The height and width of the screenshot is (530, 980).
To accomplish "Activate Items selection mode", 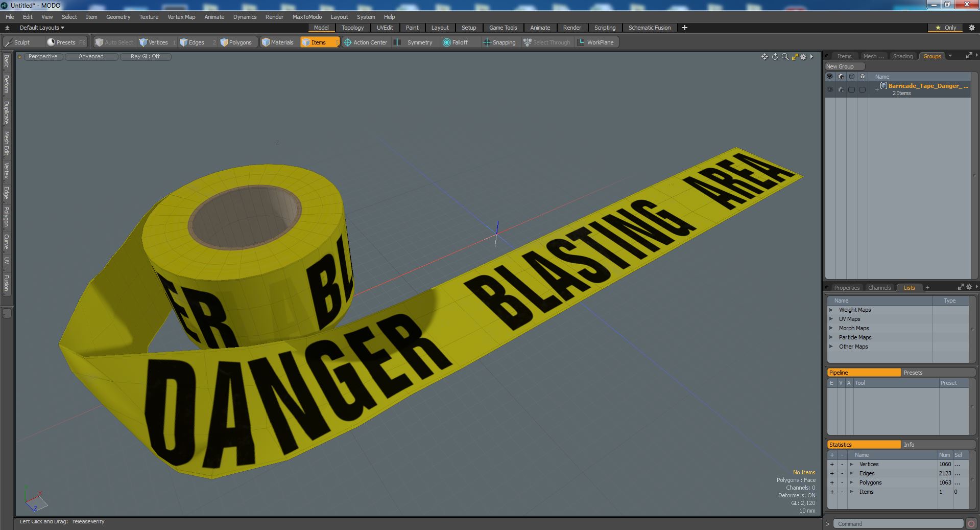I will tap(319, 42).
